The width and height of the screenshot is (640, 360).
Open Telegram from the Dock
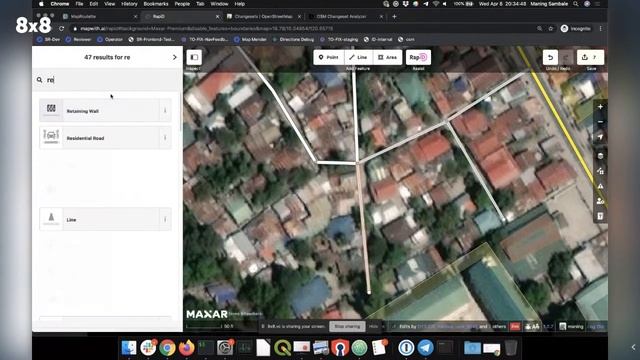(425, 348)
